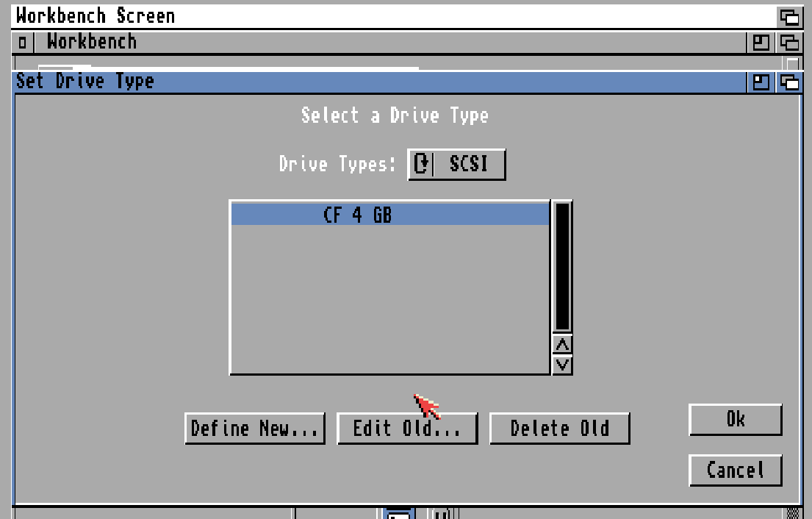The height and width of the screenshot is (519, 812).
Task: Open the Define New dialog
Action: click(255, 428)
